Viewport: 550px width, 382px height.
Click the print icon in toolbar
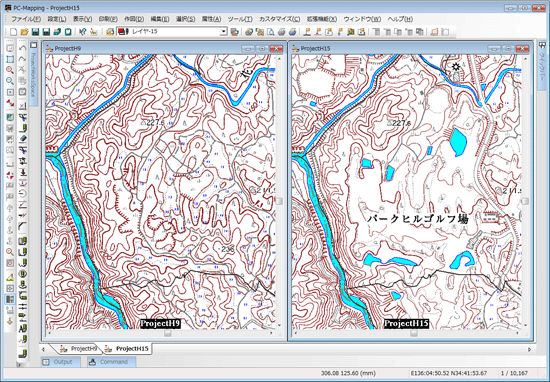tap(281, 32)
